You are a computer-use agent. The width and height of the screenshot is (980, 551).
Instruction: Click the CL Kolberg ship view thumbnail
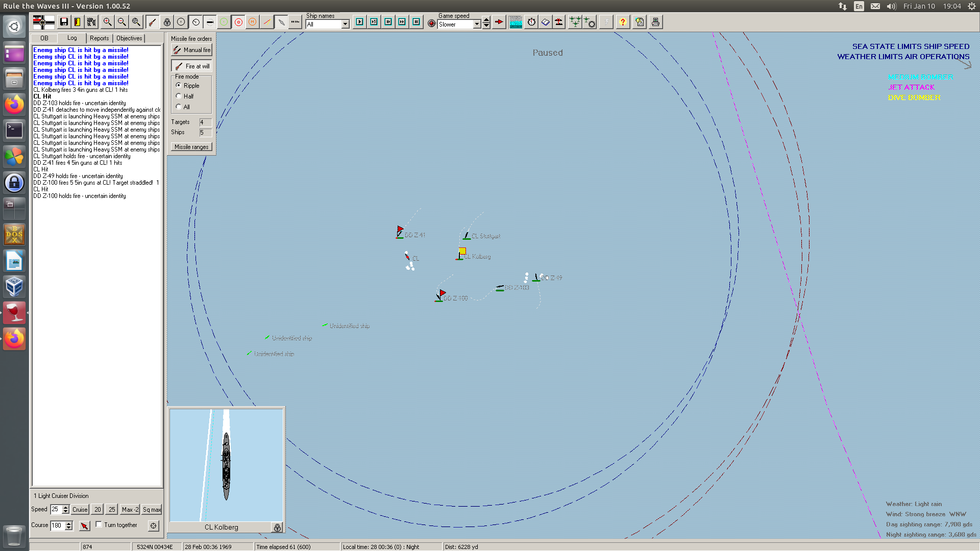tap(226, 465)
